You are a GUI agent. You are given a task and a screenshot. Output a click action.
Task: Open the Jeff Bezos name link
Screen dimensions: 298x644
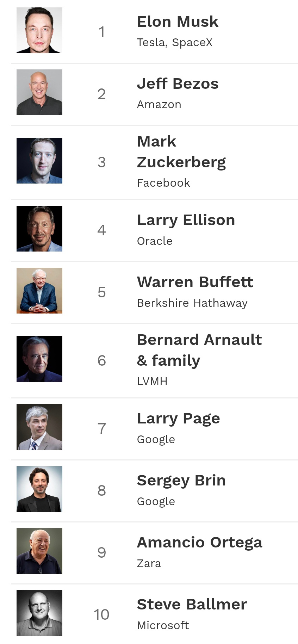[178, 84]
